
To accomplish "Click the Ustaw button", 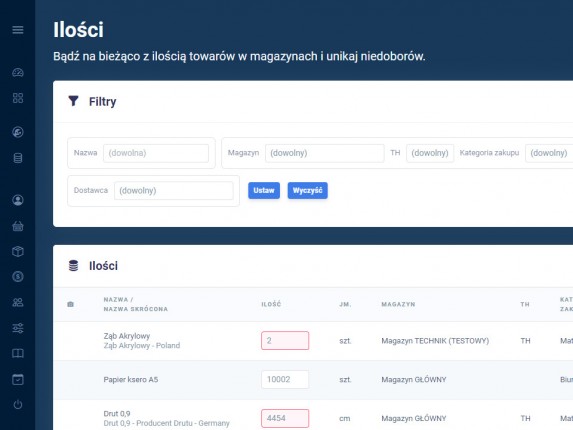I will click(x=264, y=191).
